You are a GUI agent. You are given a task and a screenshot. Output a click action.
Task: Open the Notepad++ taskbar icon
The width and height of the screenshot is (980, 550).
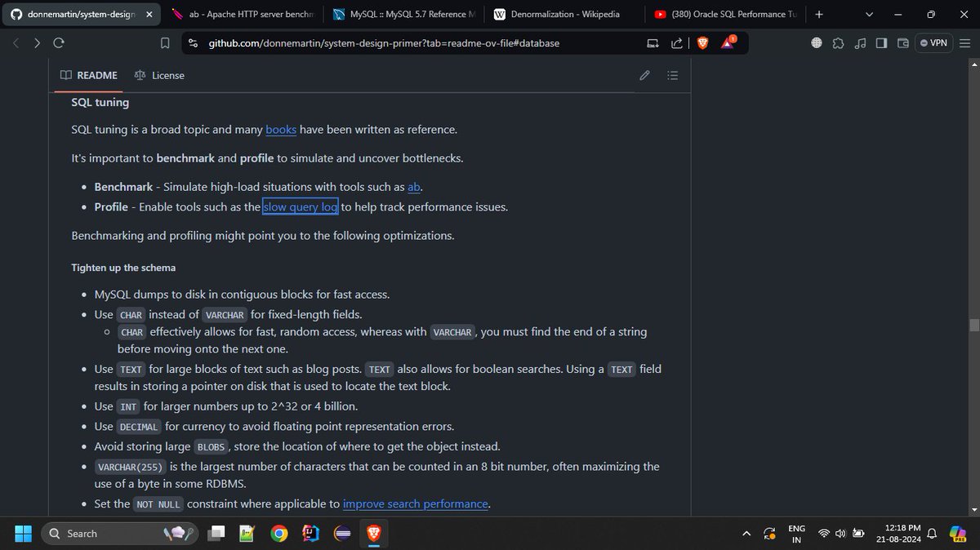click(247, 534)
